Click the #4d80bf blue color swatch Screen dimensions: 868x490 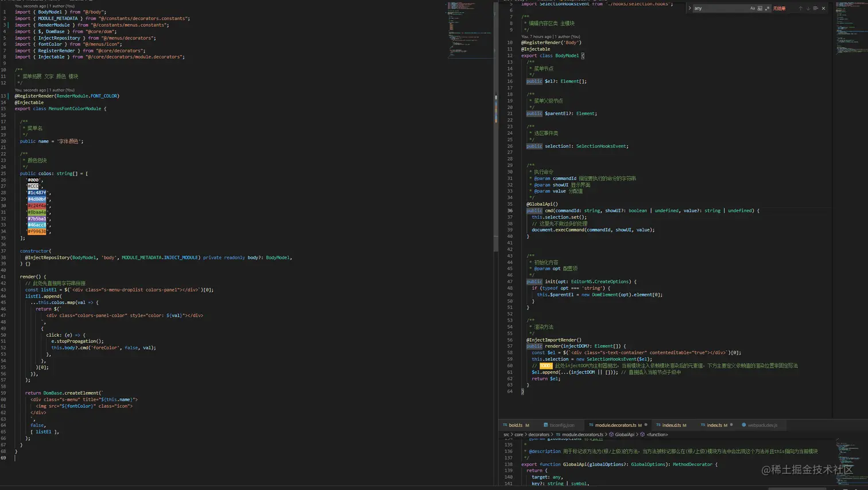click(37, 199)
